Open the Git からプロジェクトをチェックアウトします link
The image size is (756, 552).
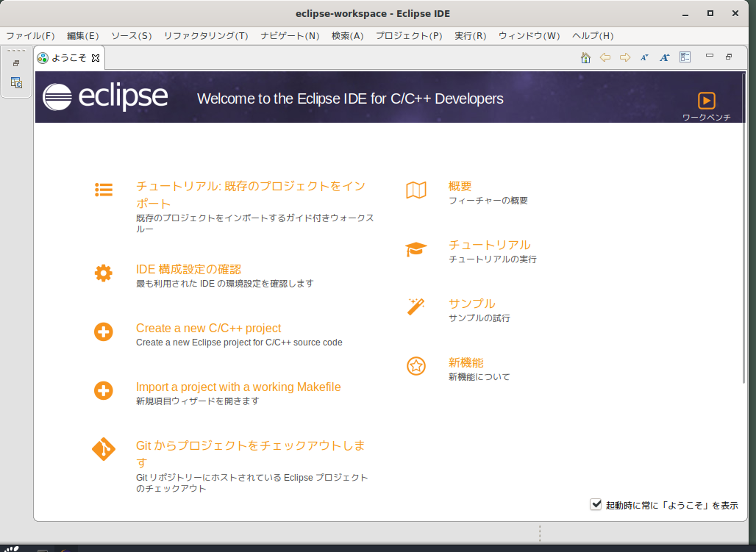tap(250, 454)
